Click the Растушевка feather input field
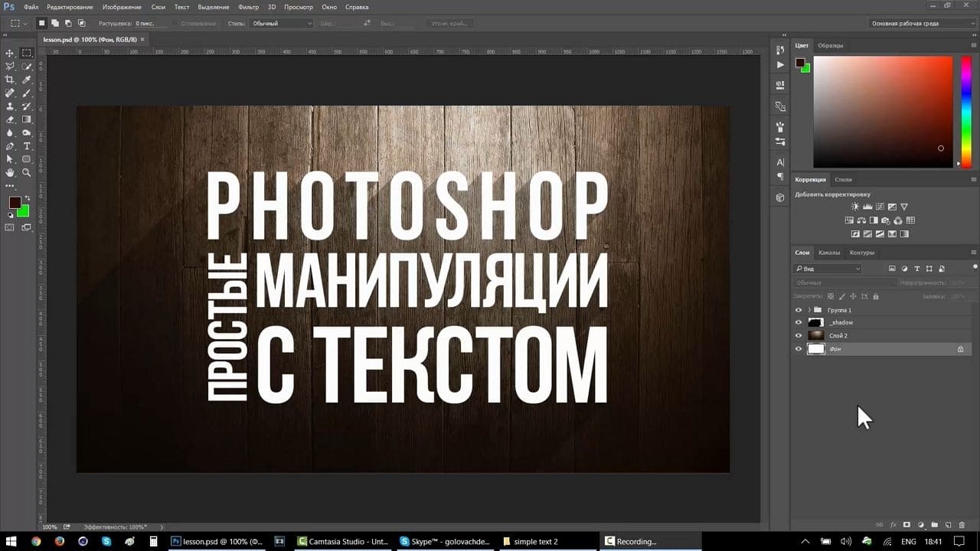980x551 pixels. [x=152, y=23]
